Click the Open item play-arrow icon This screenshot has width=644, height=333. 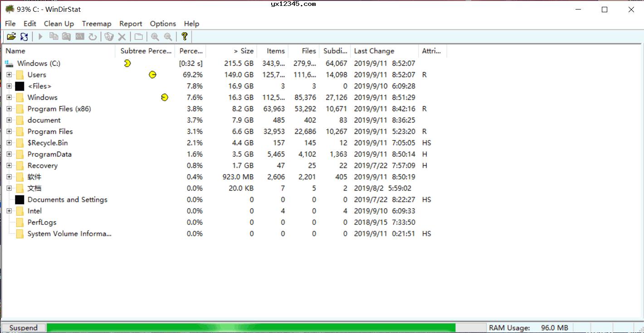40,37
